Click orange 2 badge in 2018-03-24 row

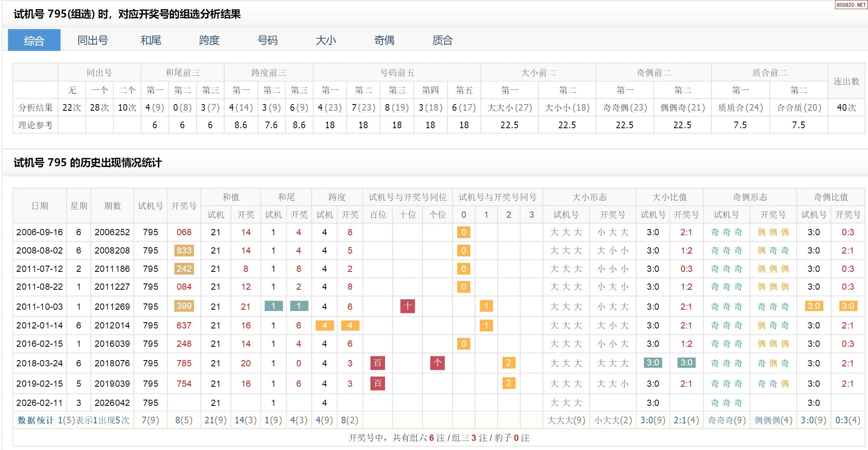508,363
